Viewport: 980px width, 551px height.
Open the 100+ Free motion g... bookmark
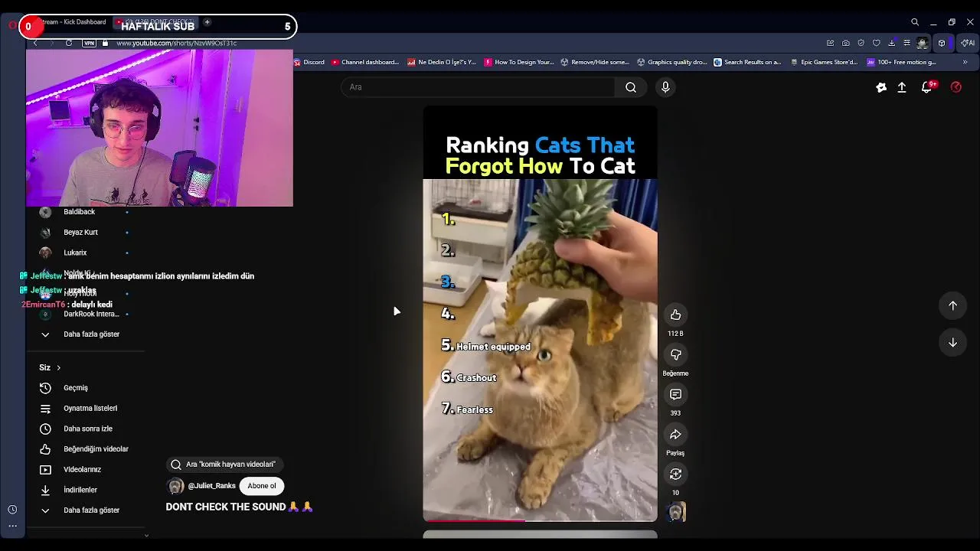point(902,62)
